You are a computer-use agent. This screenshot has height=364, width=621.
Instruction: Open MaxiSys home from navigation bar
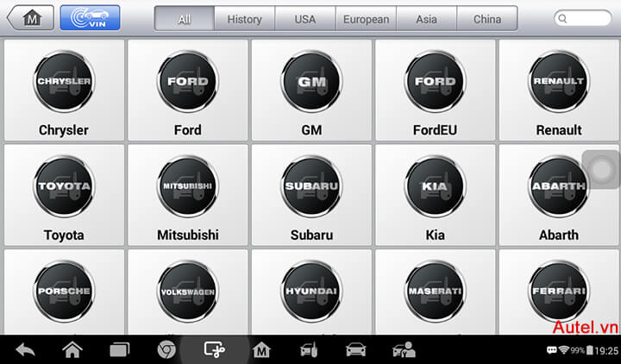tap(261, 349)
